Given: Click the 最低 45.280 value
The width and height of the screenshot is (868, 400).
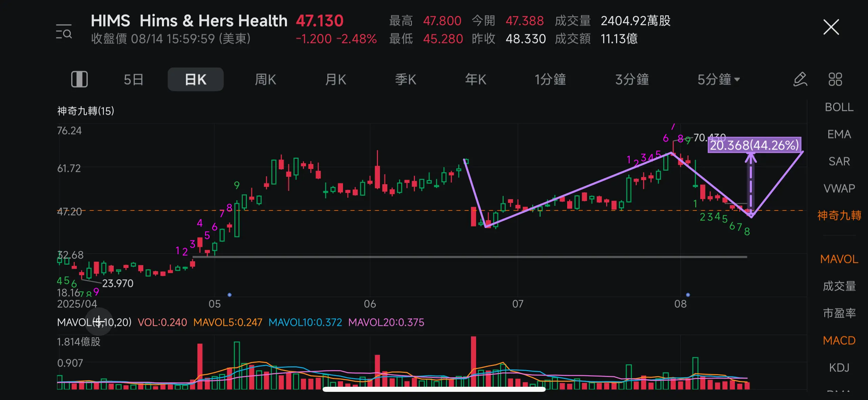Looking at the screenshot, I should tap(443, 39).
